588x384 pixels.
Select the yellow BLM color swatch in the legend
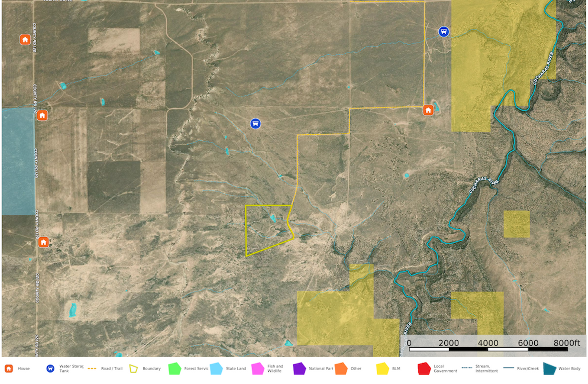click(x=383, y=369)
